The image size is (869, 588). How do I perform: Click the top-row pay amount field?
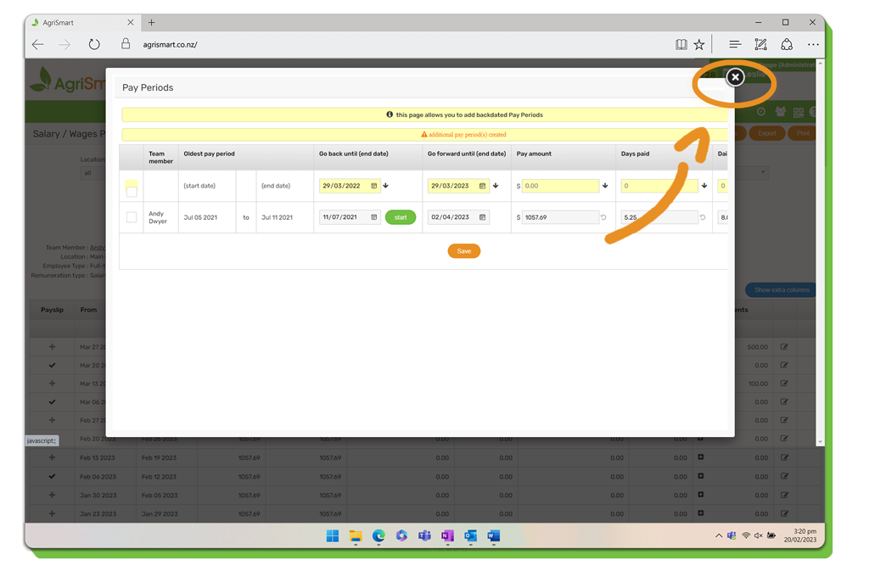point(560,186)
